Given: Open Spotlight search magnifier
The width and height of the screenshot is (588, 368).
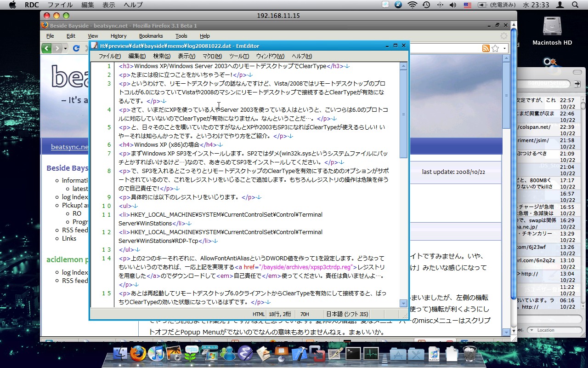Looking at the screenshot, I should [x=575, y=5].
